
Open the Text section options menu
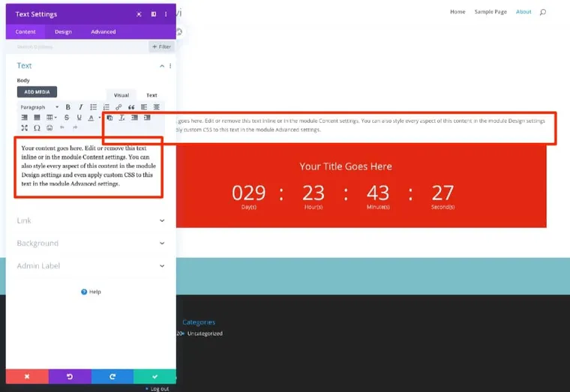tap(170, 66)
